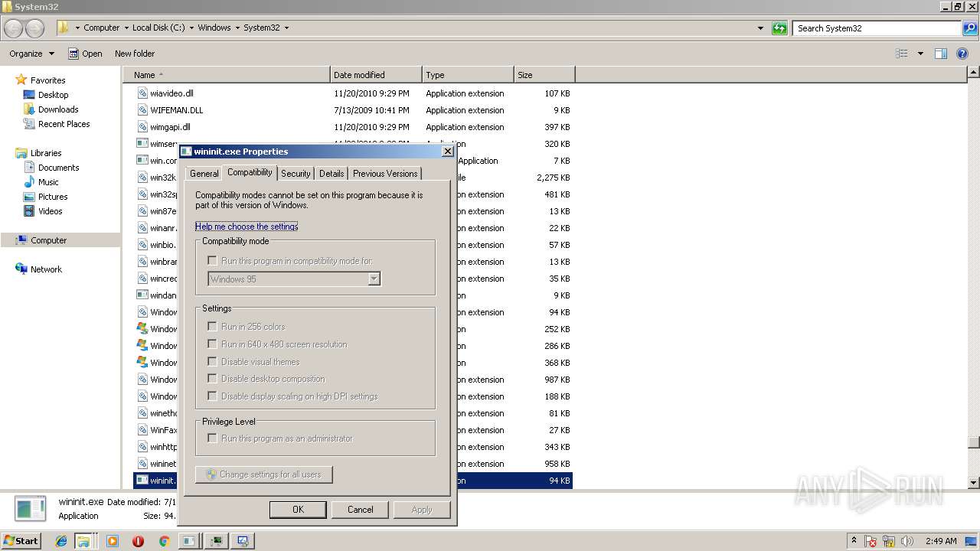Close the wininit.exe Properties dialog

click(448, 152)
